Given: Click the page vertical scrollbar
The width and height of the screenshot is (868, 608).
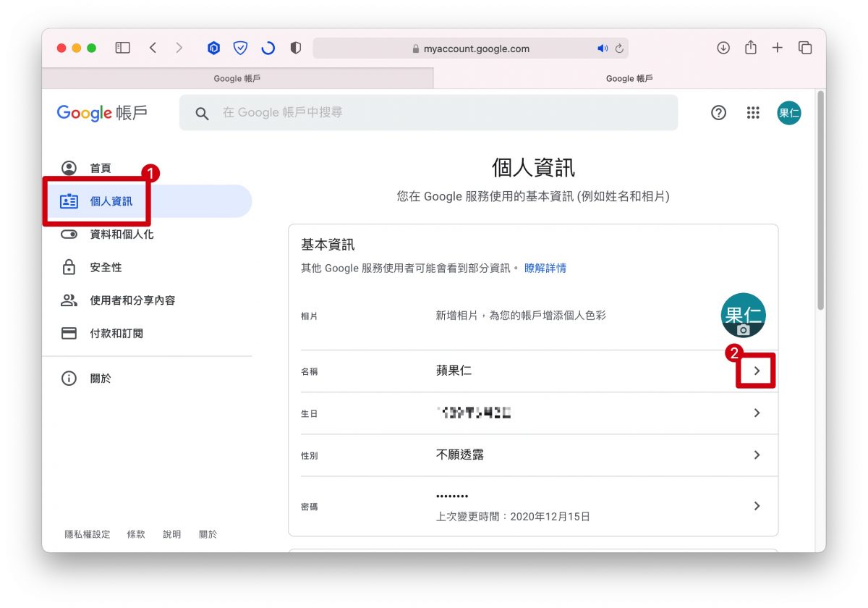Looking at the screenshot, I should coord(820,200).
